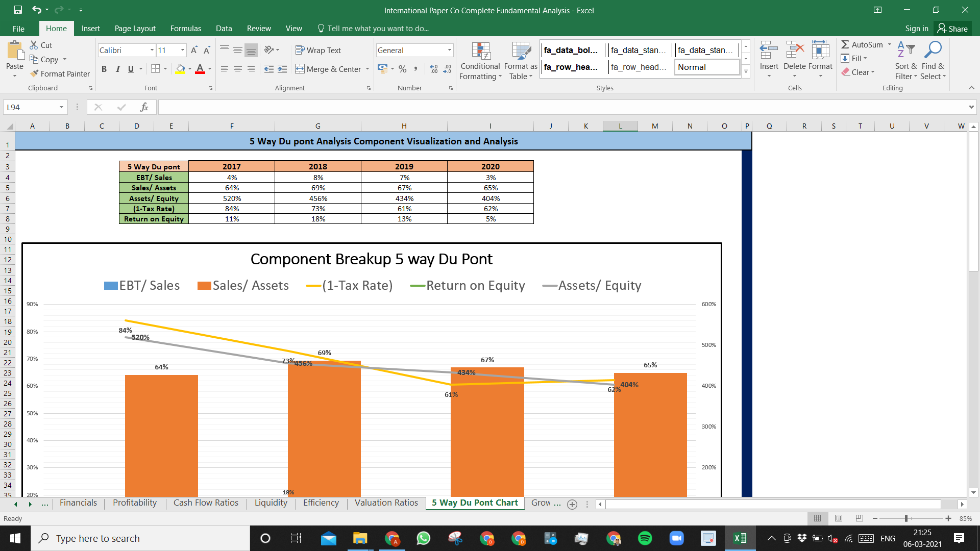
Task: Open font color dropdown arrow
Action: [210, 69]
